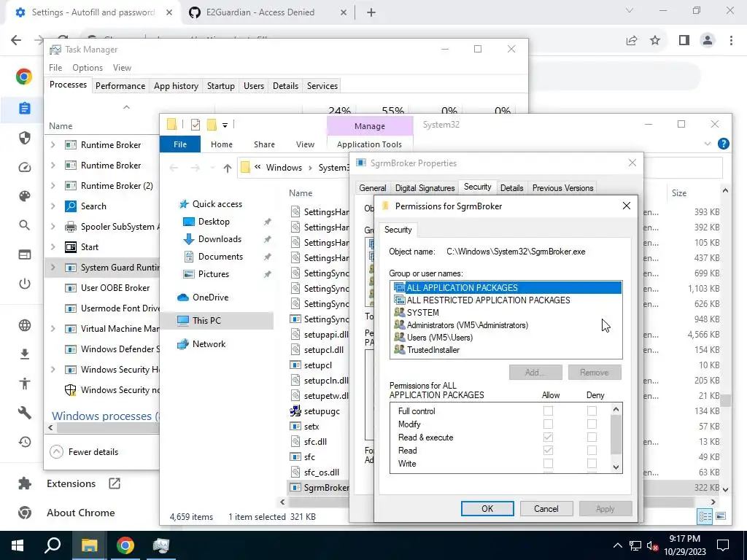747x560 pixels.
Task: Expand the Start process in Task Manager
Action: (x=53, y=247)
